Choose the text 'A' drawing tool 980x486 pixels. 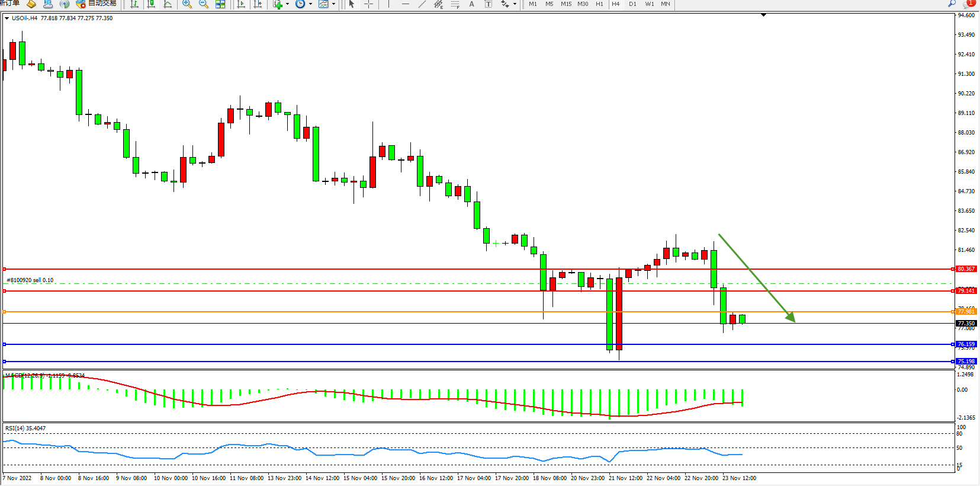471,4
